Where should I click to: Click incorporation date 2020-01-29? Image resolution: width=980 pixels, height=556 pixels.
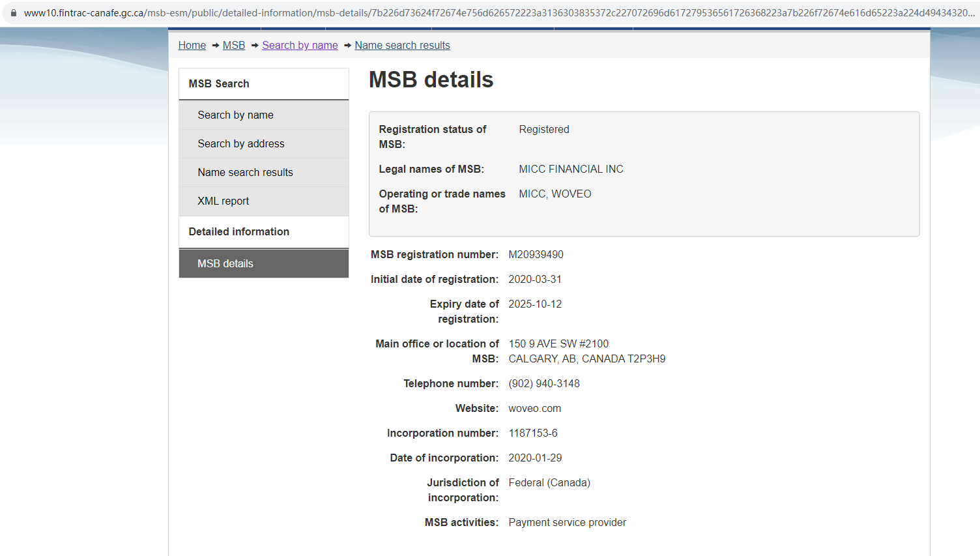click(535, 458)
